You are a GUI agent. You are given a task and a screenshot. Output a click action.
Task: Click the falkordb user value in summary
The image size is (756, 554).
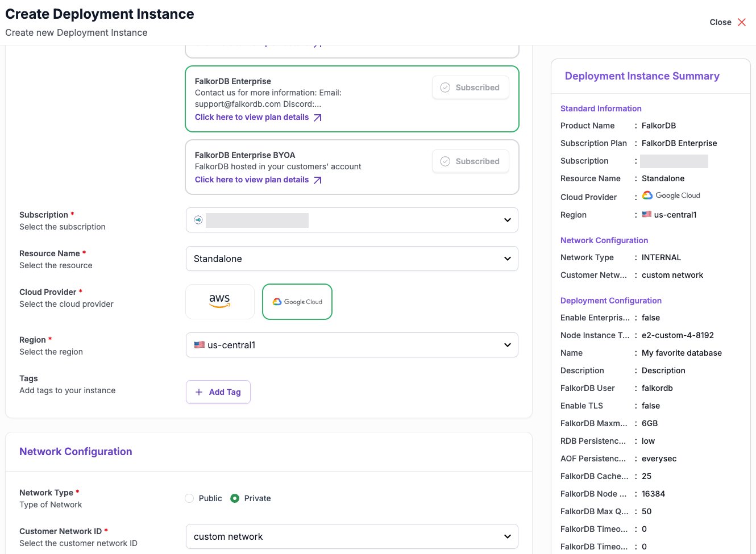pos(657,388)
